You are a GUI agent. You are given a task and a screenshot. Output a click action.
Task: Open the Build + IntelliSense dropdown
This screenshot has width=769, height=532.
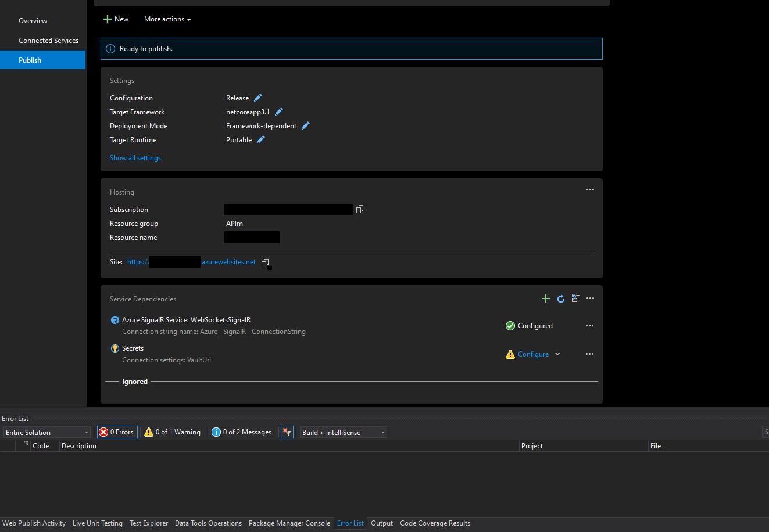[343, 432]
